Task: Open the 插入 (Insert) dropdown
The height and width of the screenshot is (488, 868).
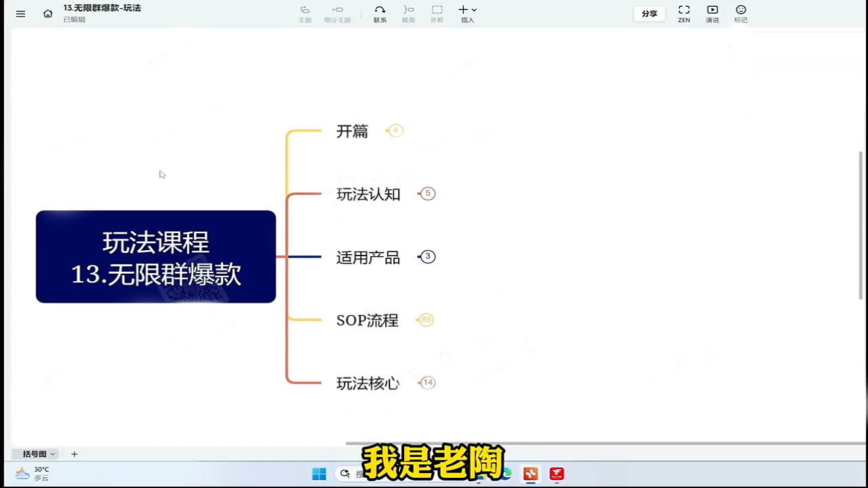Action: tap(466, 12)
